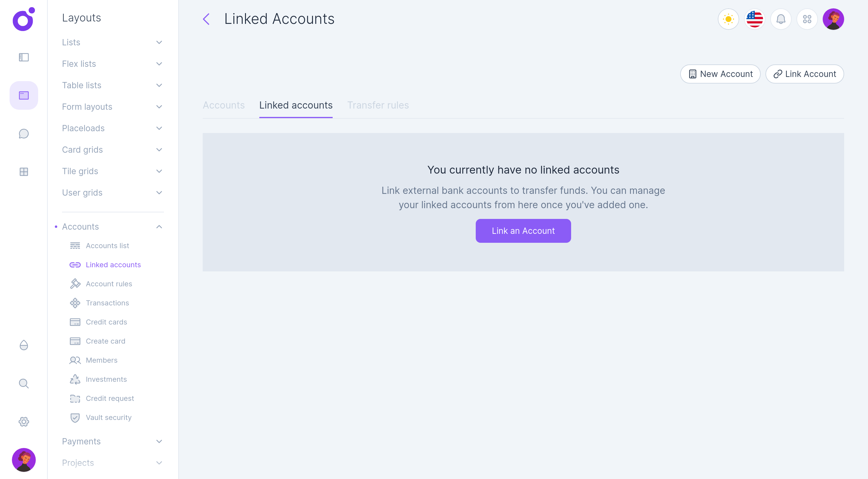Click the droplet icon in the sidebar
The height and width of the screenshot is (479, 868).
point(24,345)
